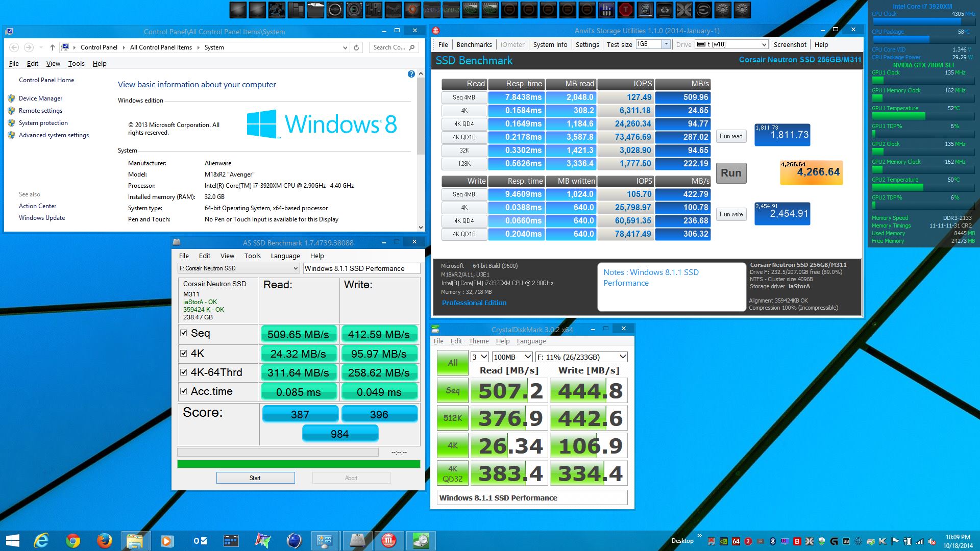Click the green progress bar in AS SSD
The height and width of the screenshot is (551, 980).
pyautogui.click(x=299, y=464)
